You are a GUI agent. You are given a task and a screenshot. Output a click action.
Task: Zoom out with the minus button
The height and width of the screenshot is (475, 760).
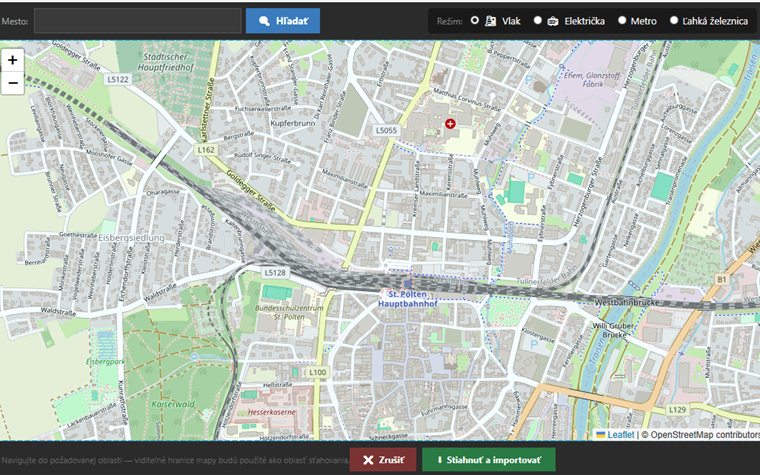(x=13, y=83)
